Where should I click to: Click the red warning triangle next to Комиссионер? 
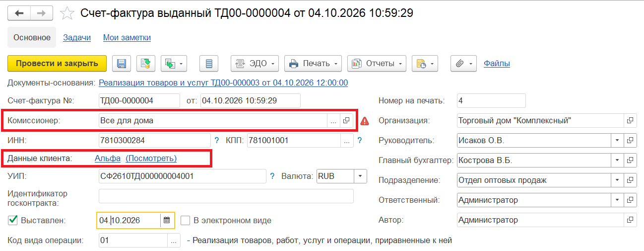[x=365, y=120]
